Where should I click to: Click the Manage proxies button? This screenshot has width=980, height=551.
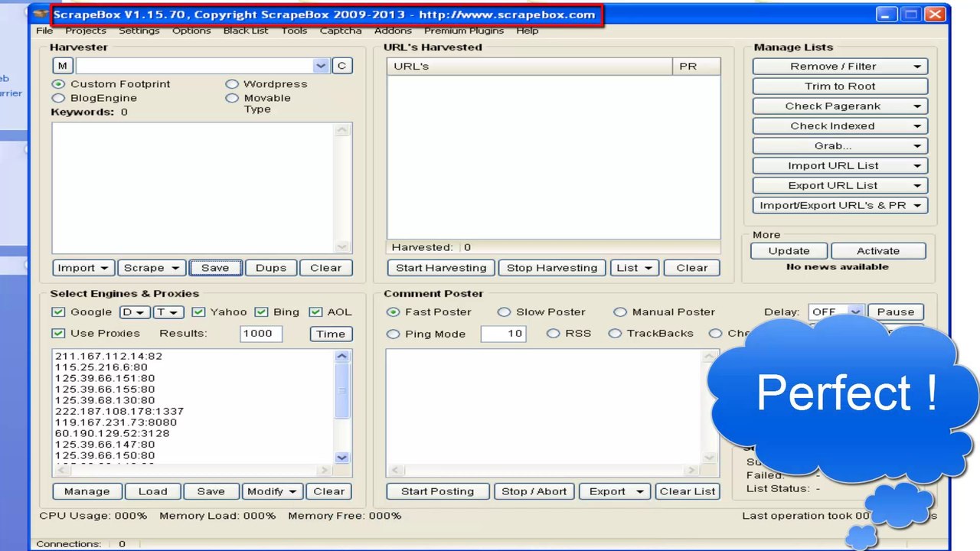tap(87, 491)
